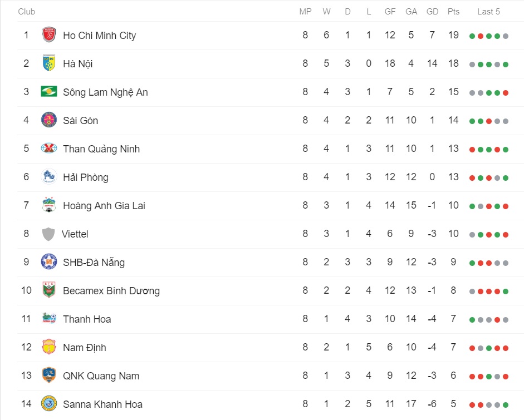Open the Thanh Hoa team name link
The image size is (524, 420).
pyautogui.click(x=87, y=319)
